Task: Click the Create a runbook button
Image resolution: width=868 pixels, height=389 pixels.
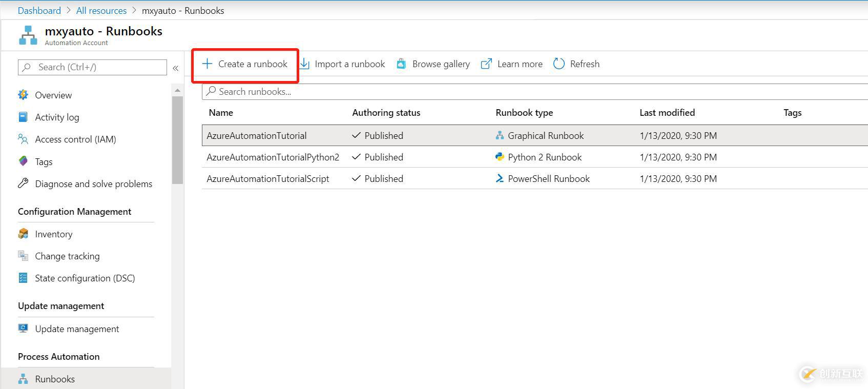Action: click(x=245, y=64)
